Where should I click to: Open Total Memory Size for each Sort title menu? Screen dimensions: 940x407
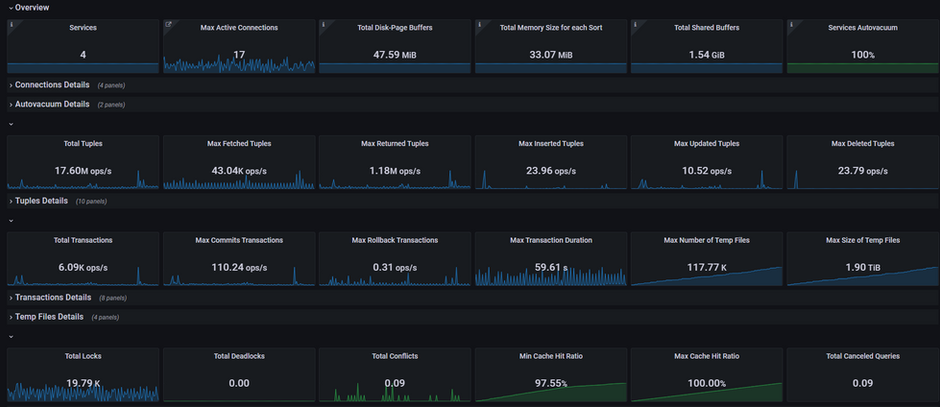tap(550, 28)
